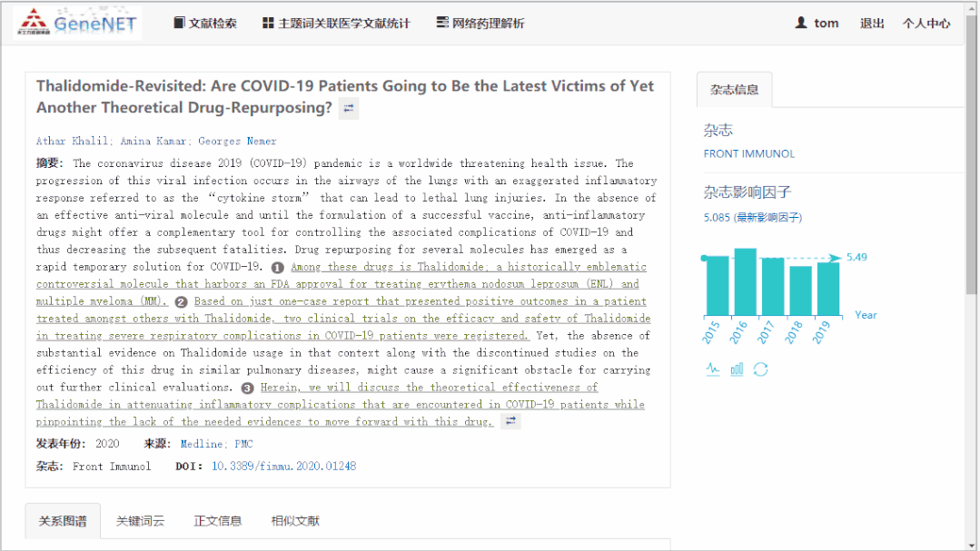Click the 5.49 mark line label
This screenshot has height=551, width=980.
(x=856, y=257)
